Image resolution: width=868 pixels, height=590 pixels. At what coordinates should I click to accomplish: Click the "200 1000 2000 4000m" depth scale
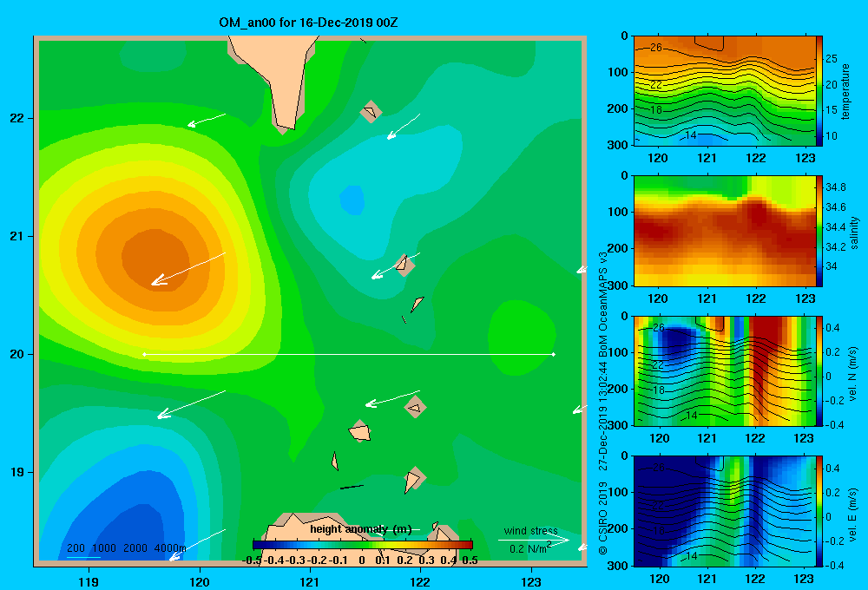click(x=127, y=548)
